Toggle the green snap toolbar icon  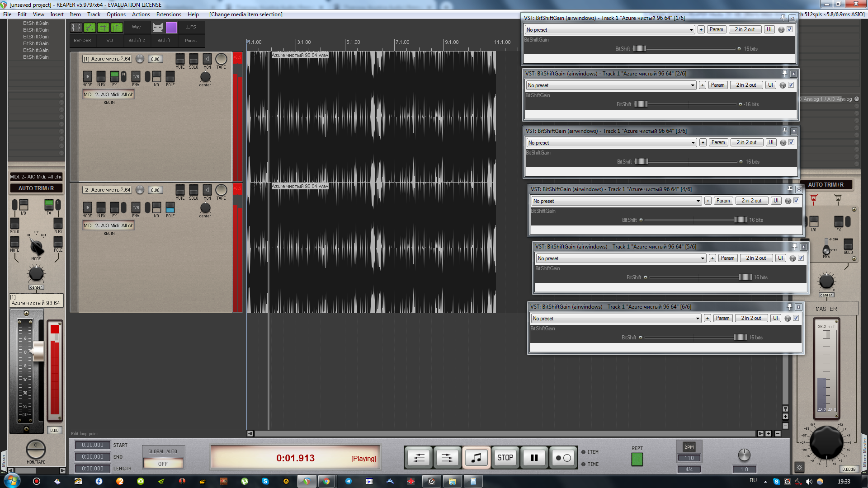(117, 28)
